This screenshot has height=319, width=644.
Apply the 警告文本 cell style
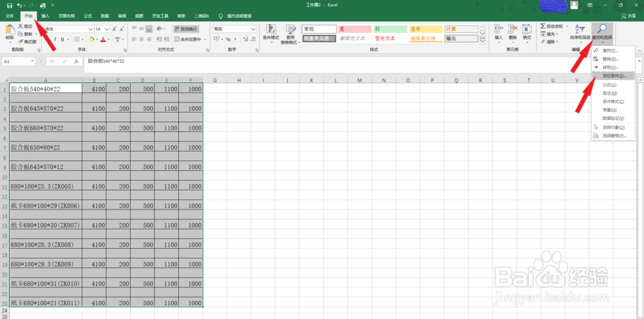(390, 38)
